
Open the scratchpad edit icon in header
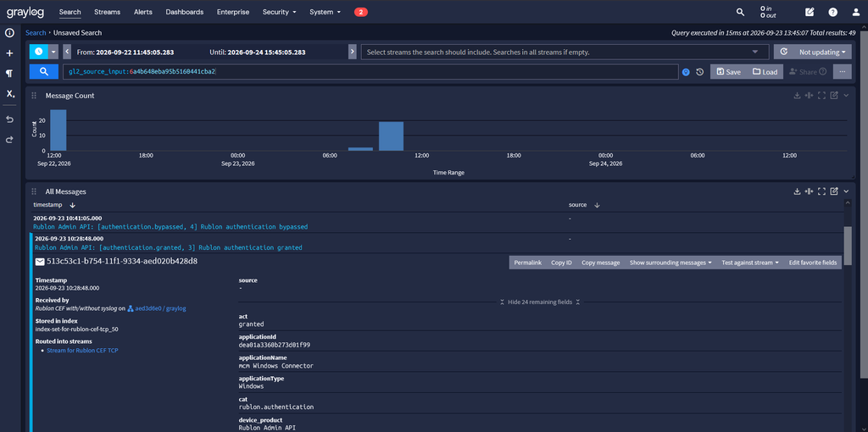(x=810, y=12)
